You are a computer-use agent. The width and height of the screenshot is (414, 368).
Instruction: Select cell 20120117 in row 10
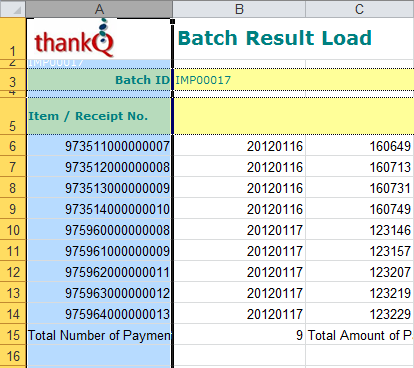coord(239,230)
